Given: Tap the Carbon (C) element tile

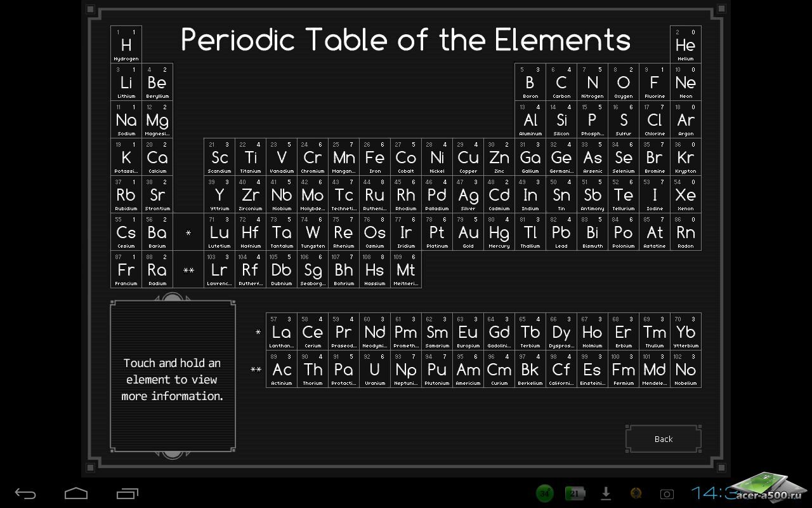Looking at the screenshot, I should click(x=561, y=82).
